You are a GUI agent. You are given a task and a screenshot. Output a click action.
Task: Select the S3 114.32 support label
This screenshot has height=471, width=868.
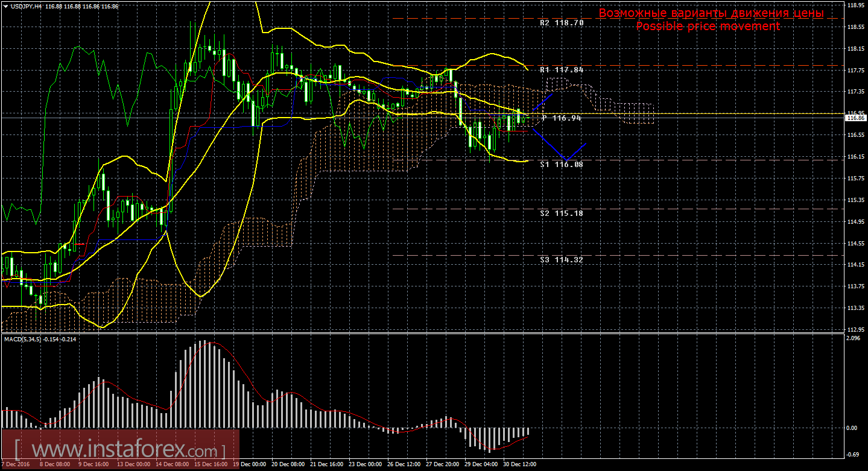pos(562,259)
